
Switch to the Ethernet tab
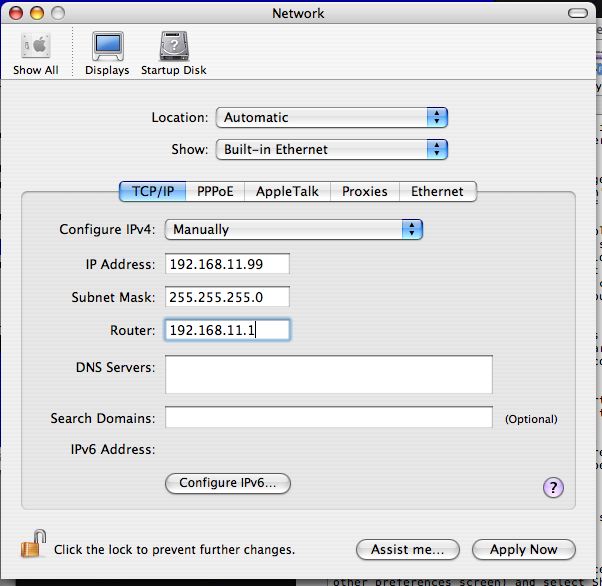pos(438,191)
